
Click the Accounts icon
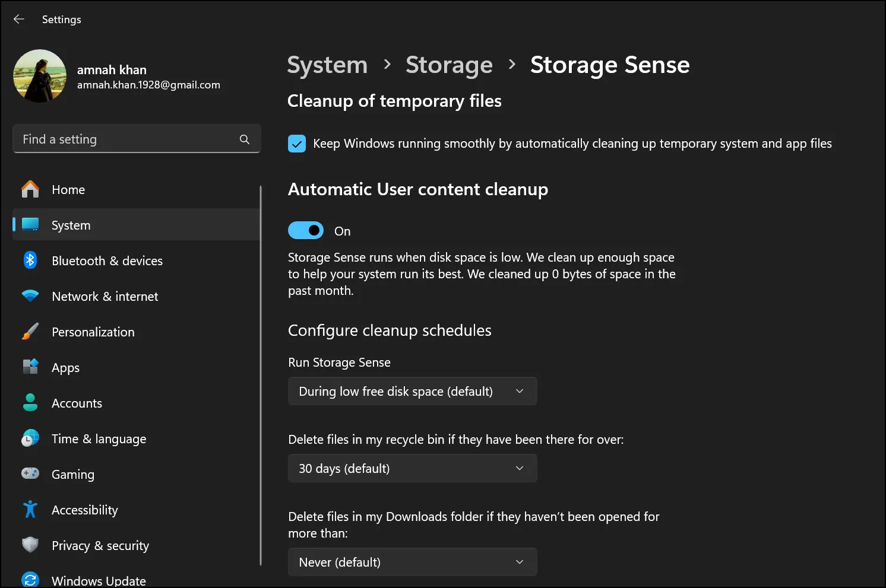pyautogui.click(x=30, y=403)
